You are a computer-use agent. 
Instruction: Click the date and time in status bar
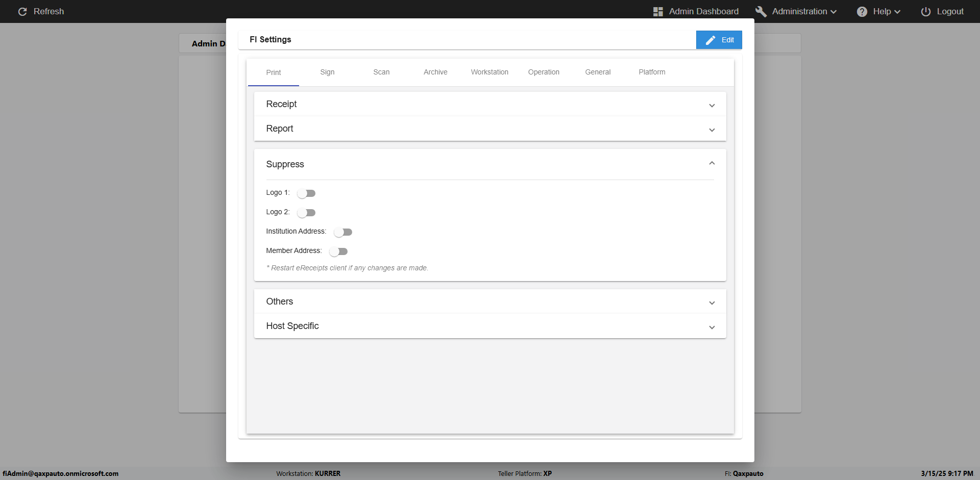click(x=947, y=473)
